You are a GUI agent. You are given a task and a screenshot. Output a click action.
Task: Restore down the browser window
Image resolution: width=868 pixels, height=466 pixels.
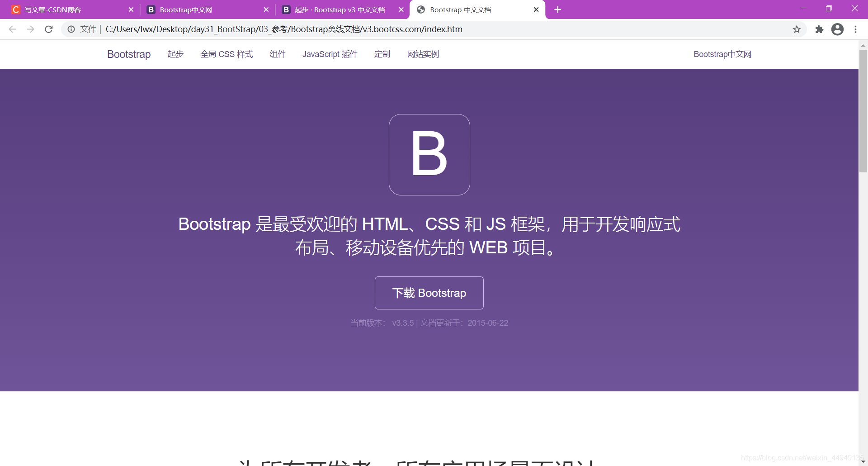(829, 9)
